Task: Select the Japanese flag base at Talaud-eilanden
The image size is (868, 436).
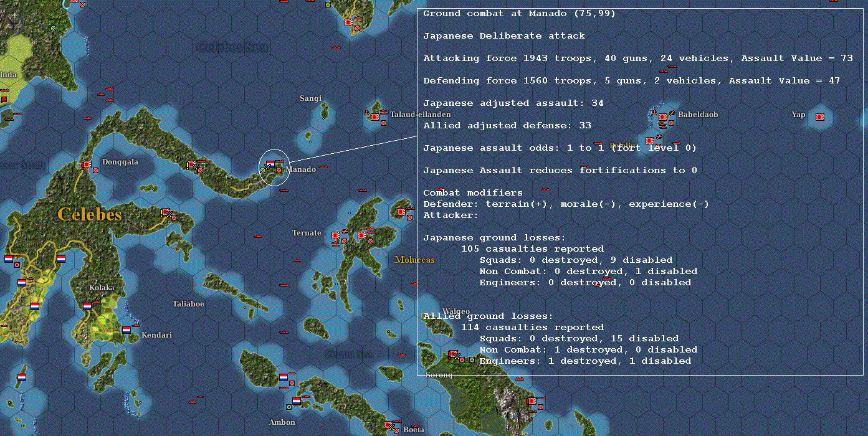Action: tap(375, 116)
